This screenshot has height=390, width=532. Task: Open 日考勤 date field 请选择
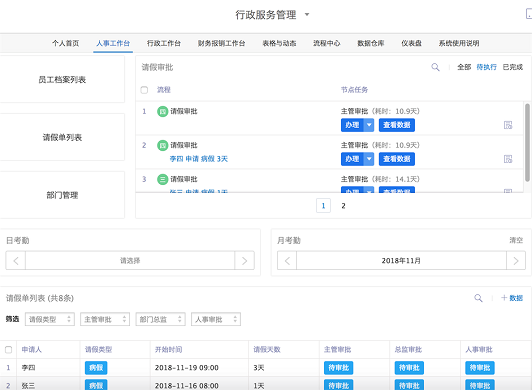tap(130, 261)
